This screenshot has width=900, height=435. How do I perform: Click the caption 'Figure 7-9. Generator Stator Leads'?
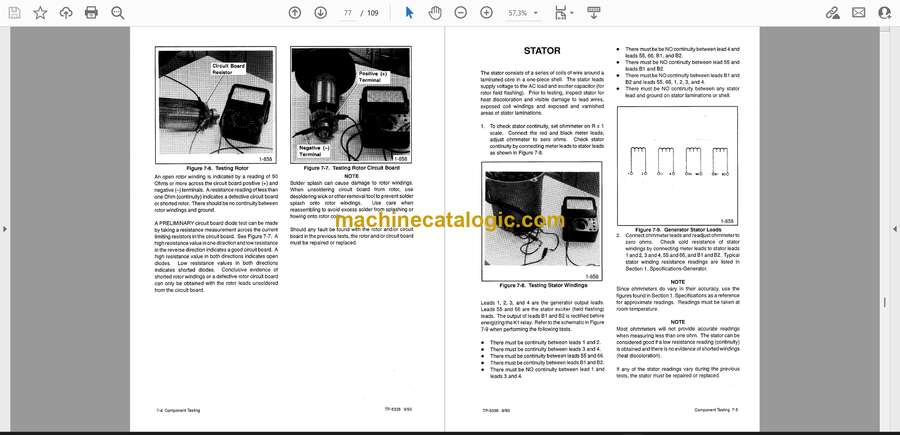[x=678, y=230]
